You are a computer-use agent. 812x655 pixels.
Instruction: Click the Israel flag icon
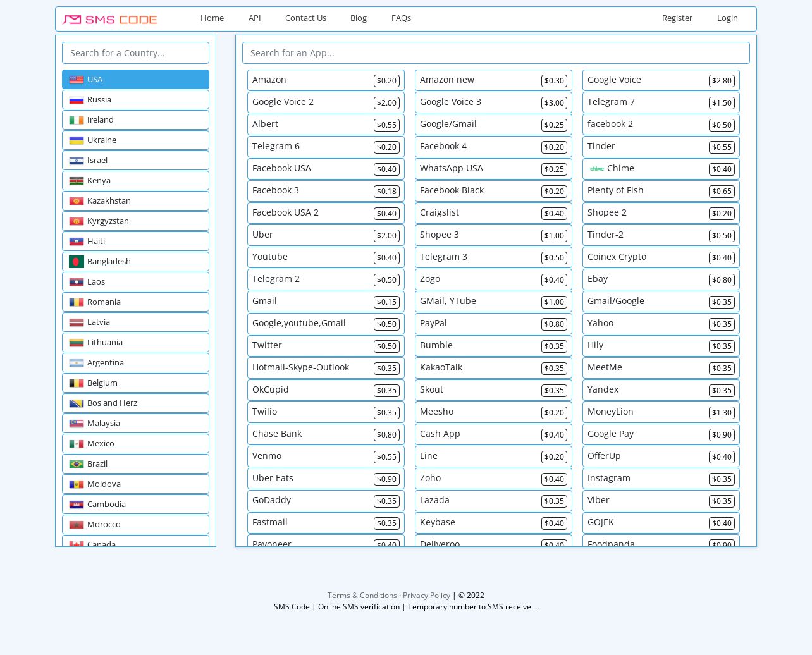coord(77,161)
